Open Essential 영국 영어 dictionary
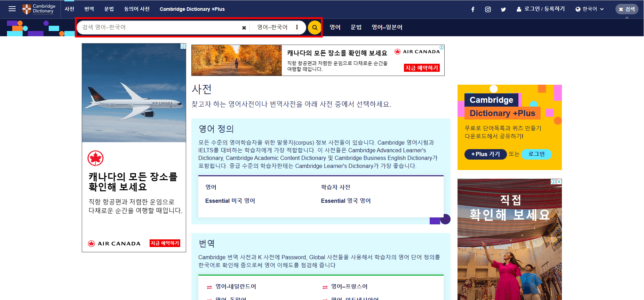This screenshot has width=644, height=300. click(x=345, y=201)
